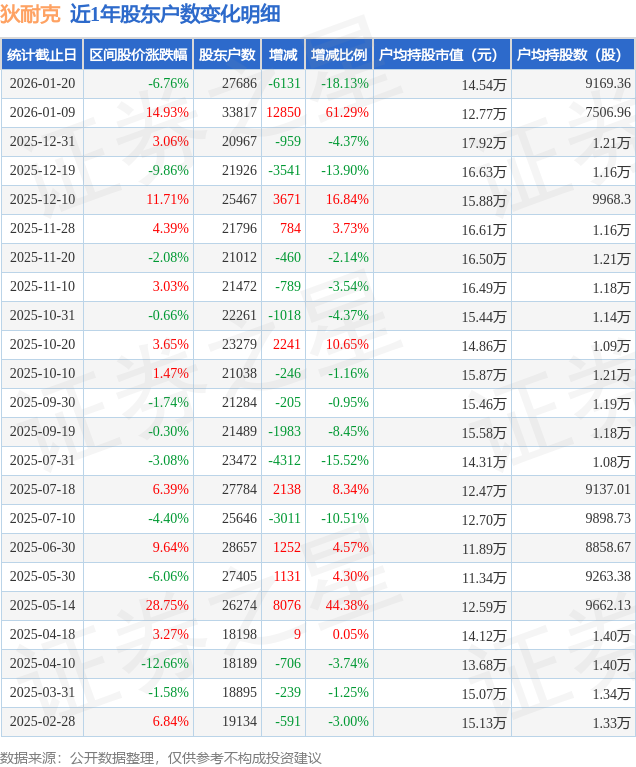Click the -12.66% price change cell
Viewport: 636px width, 767px height.
pyautogui.click(x=165, y=664)
